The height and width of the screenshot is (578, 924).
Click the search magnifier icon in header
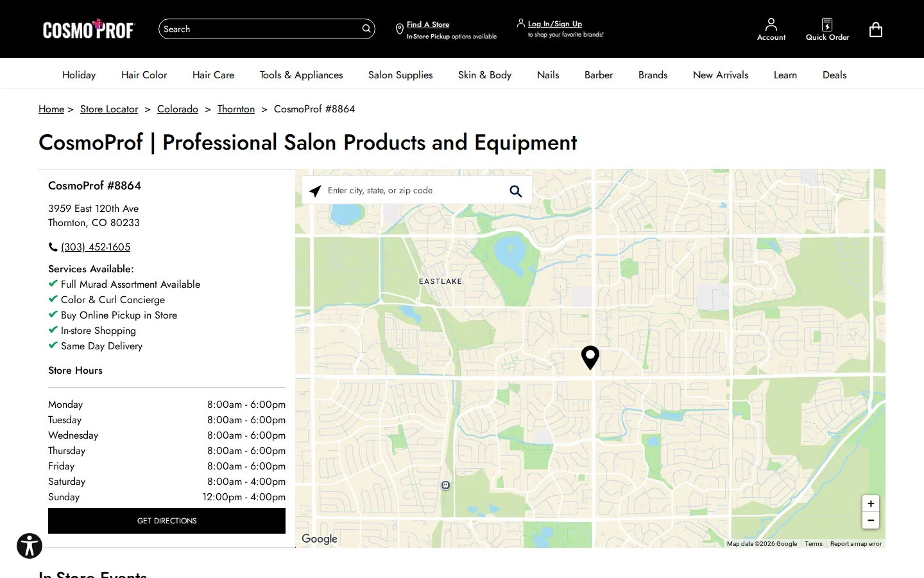point(366,29)
